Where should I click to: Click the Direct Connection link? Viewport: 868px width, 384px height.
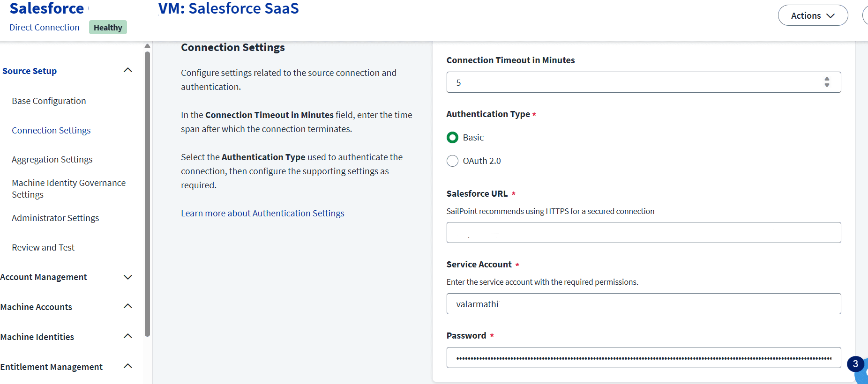pyautogui.click(x=45, y=27)
